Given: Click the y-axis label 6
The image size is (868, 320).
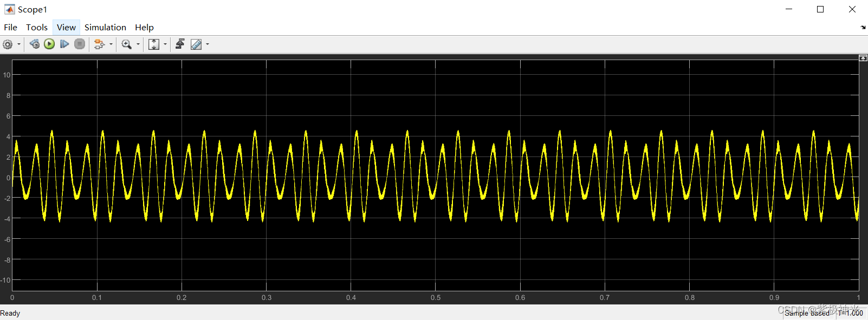Looking at the screenshot, I should click(8, 116).
